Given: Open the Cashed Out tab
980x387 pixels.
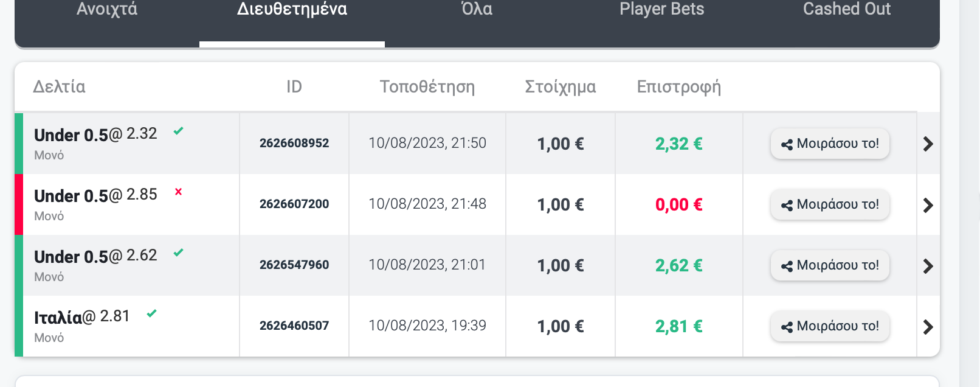Looking at the screenshot, I should coord(846,9).
